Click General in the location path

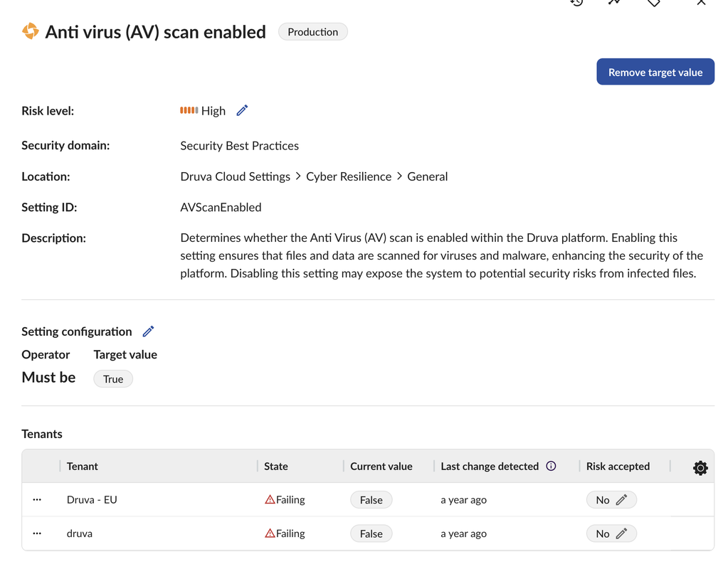[x=428, y=176]
